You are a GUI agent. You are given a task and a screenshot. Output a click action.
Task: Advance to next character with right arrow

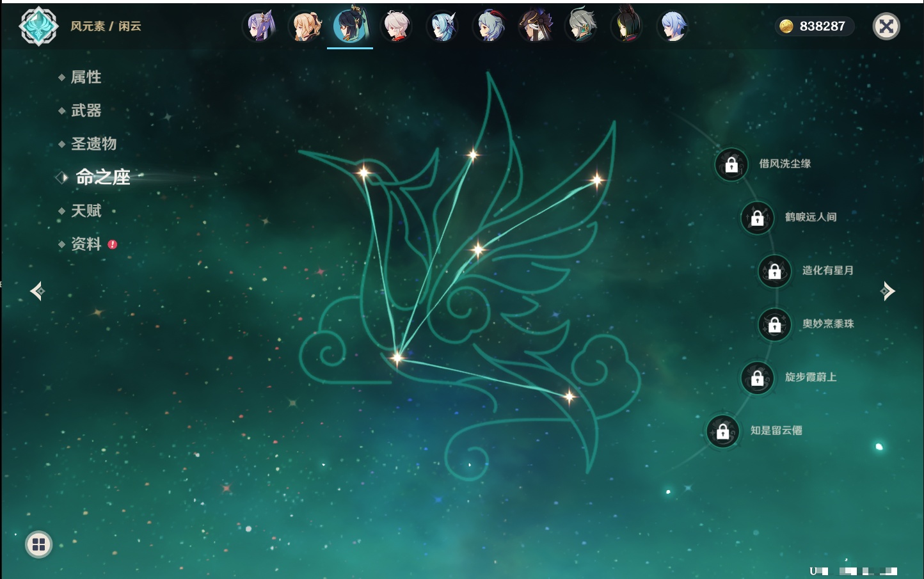click(888, 291)
